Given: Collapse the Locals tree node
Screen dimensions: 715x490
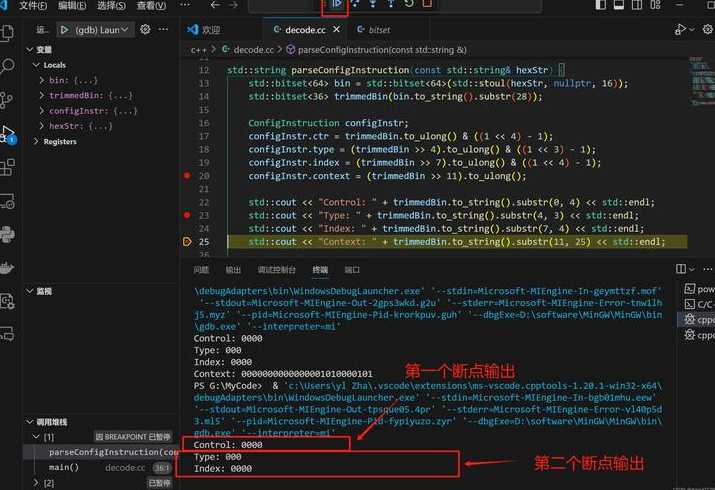Looking at the screenshot, I should coord(36,65).
